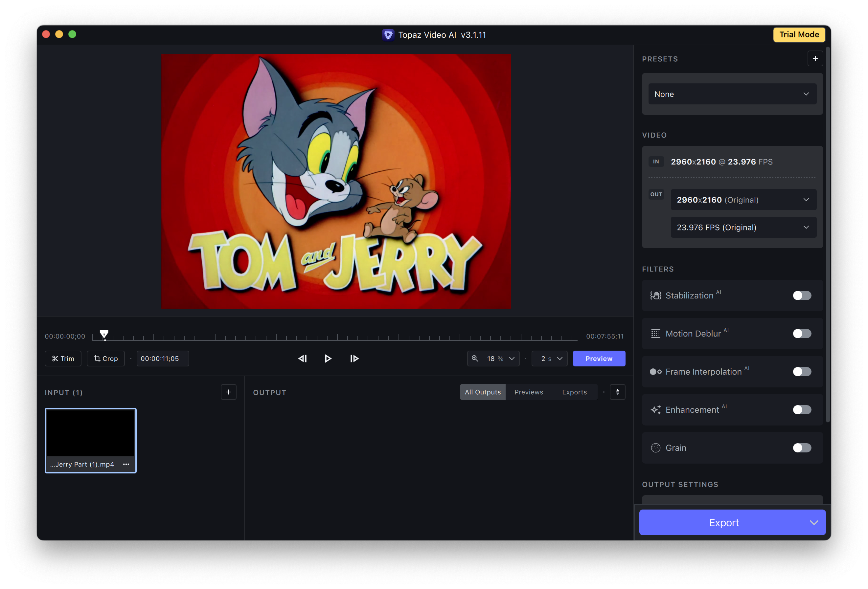Click the magnifier zoom icon

tap(475, 358)
